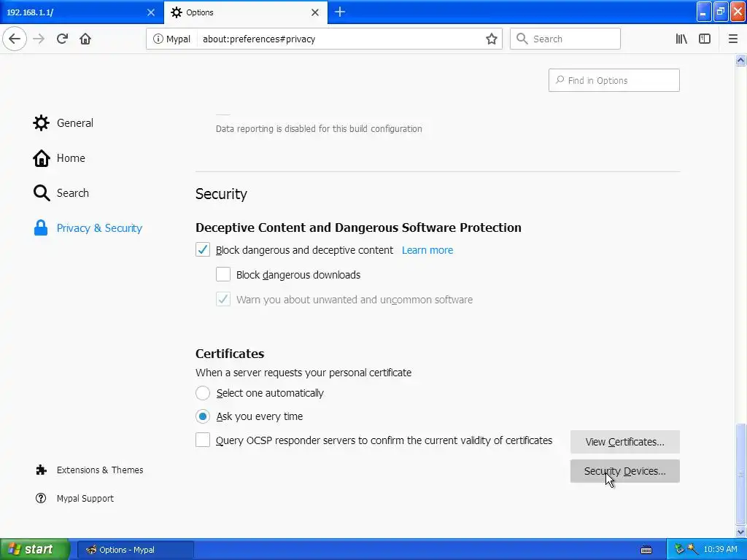Enable Block dangerous downloads checkbox

coord(223,275)
